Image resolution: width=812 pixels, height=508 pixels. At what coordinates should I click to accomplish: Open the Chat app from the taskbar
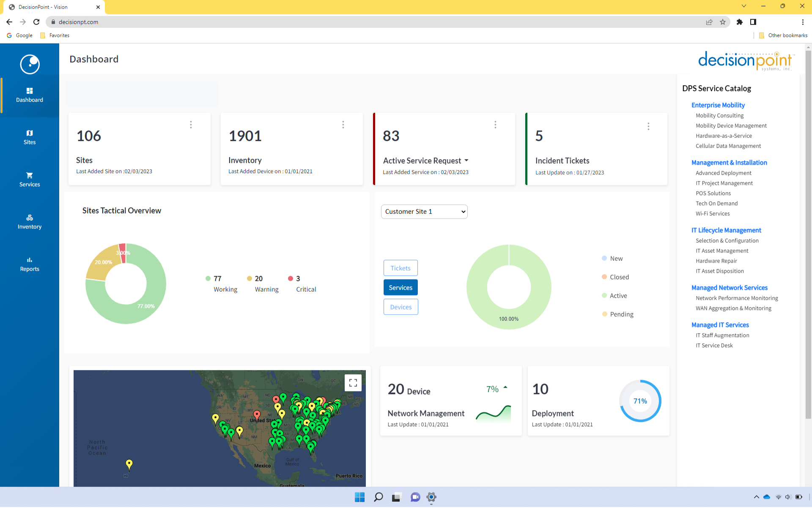coord(415,497)
